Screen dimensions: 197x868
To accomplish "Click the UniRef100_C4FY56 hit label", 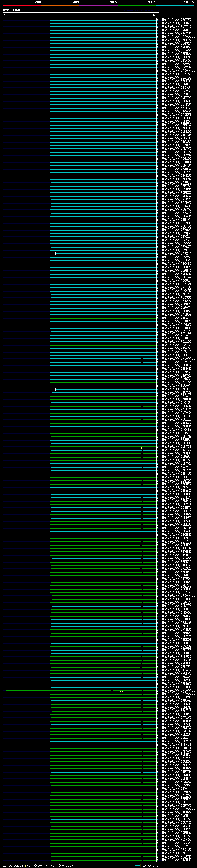I will coord(177,772).
